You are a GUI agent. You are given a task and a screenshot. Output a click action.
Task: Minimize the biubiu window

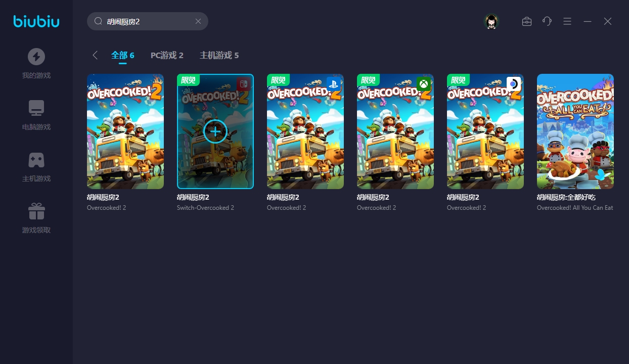[588, 21]
